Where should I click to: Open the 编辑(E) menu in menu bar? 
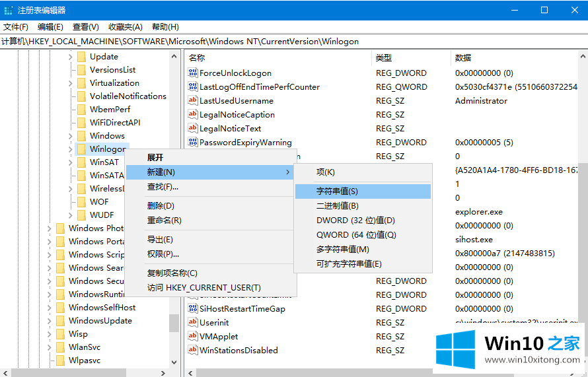[x=50, y=27]
